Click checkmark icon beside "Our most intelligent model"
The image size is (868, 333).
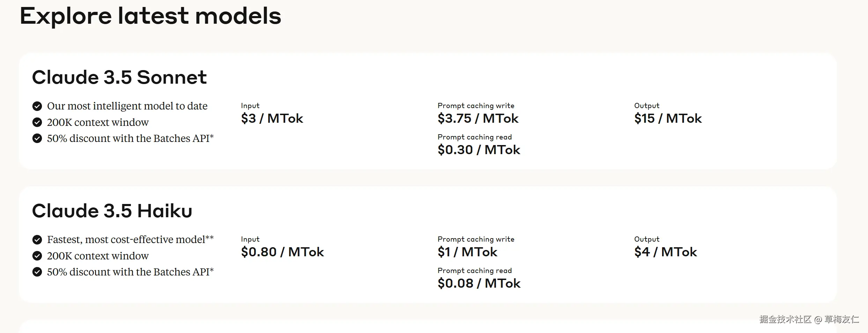click(x=37, y=106)
